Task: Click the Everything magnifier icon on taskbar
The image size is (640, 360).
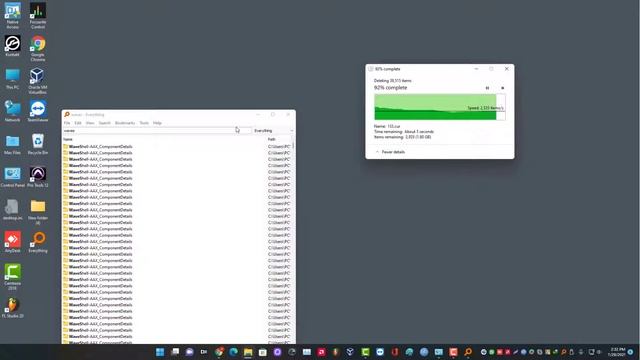Action: 468,352
